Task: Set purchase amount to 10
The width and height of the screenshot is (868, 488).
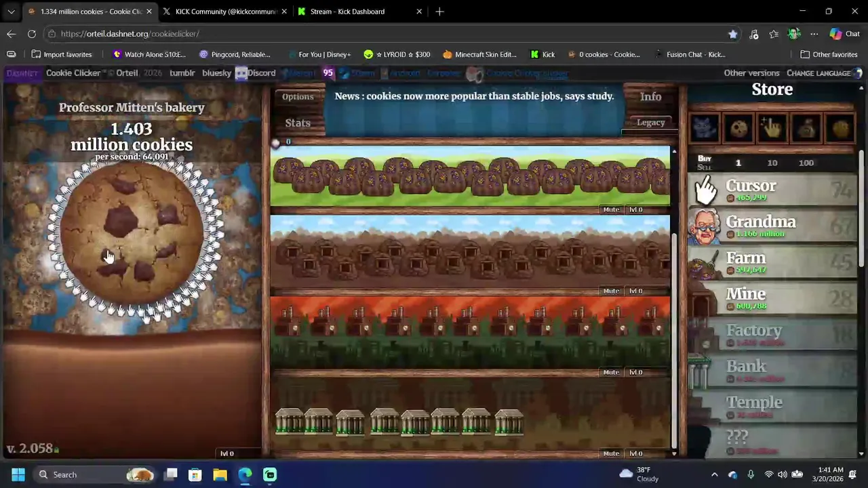Action: (x=772, y=163)
